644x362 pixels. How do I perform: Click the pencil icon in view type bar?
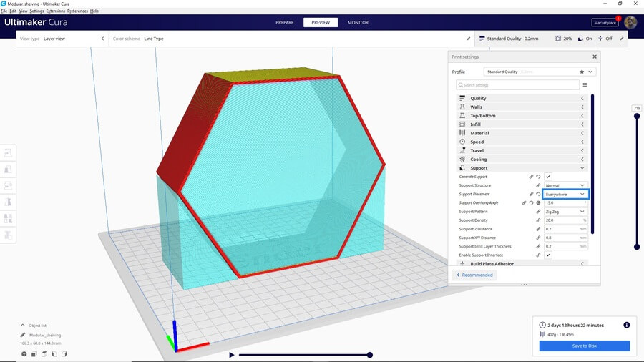pos(468,39)
